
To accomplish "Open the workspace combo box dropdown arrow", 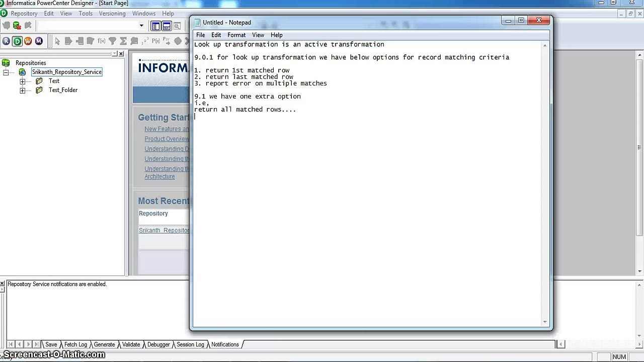I will (x=141, y=26).
